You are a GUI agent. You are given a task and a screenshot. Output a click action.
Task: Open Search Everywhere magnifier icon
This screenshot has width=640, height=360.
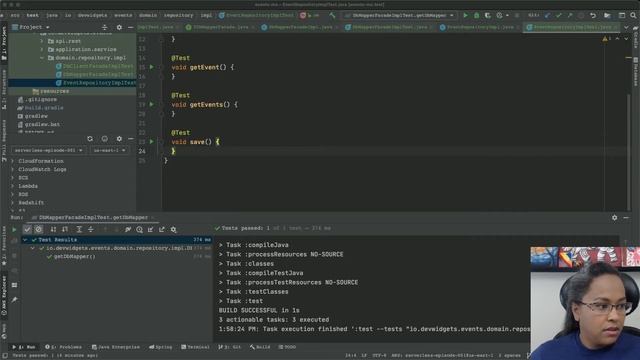[633, 15]
